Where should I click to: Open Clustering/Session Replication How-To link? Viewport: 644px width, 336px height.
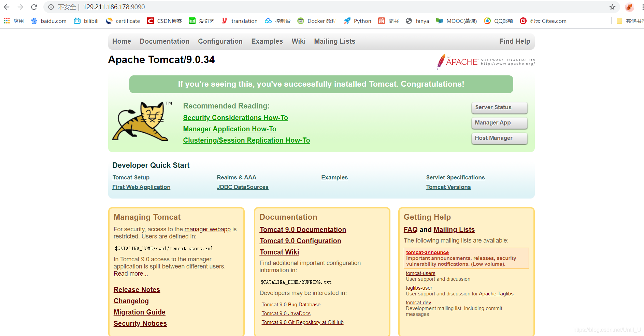tap(246, 140)
